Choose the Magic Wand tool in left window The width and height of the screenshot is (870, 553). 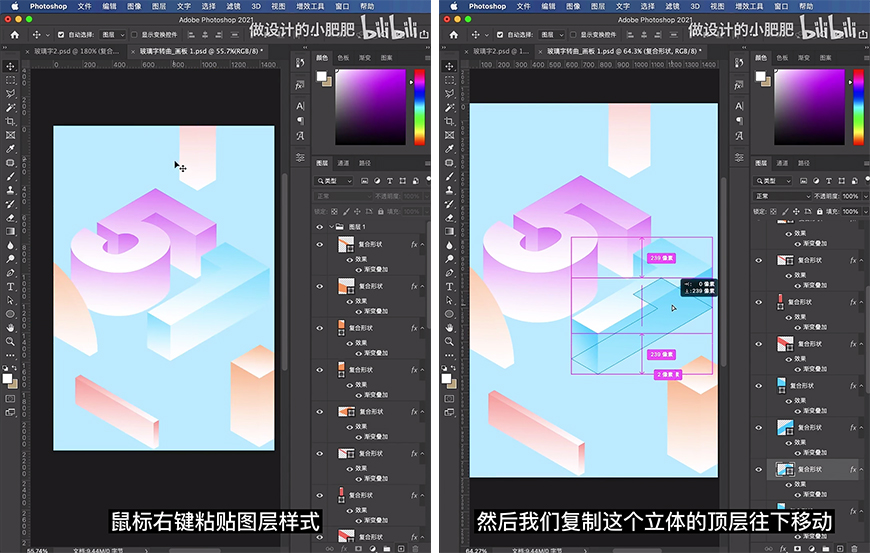tap(10, 108)
